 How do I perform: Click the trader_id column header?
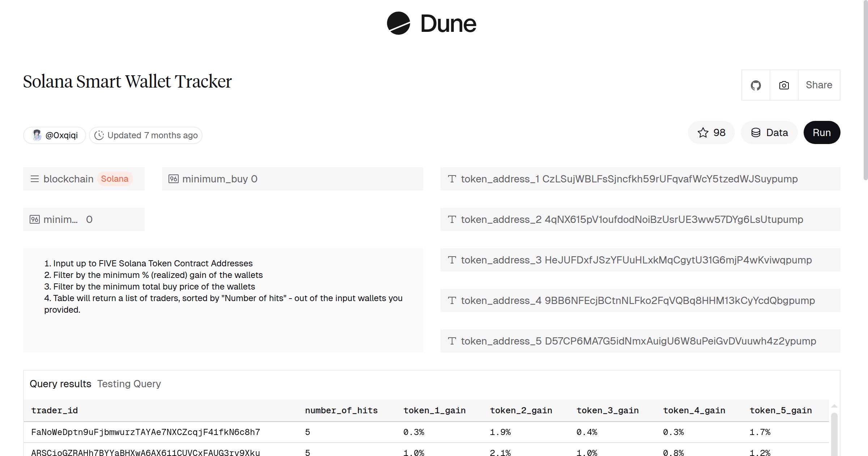55,410
